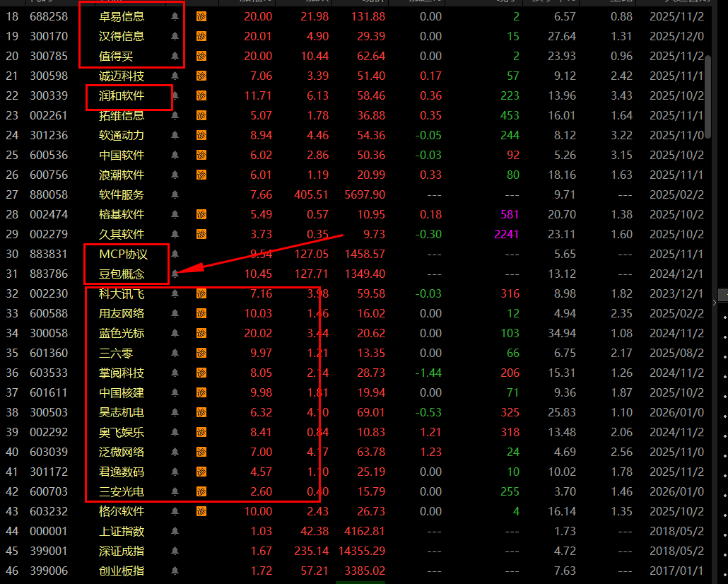Click stock code 688258

49,17
